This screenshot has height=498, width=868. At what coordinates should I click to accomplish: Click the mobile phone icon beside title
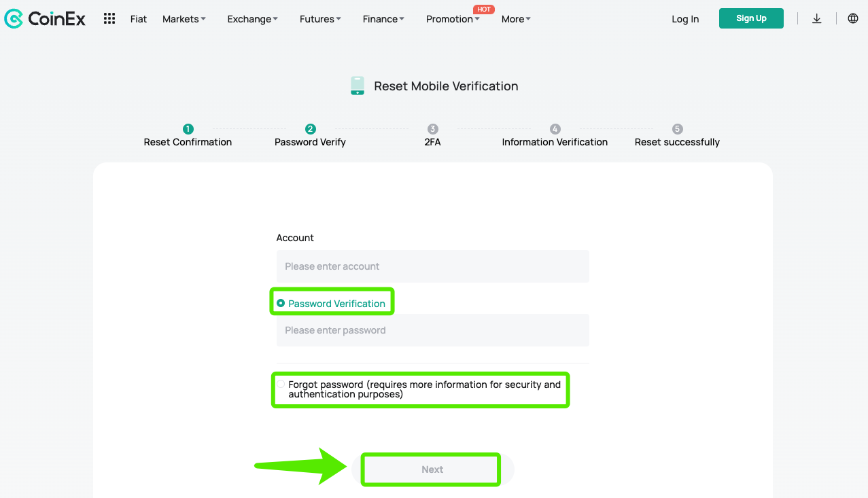point(358,86)
